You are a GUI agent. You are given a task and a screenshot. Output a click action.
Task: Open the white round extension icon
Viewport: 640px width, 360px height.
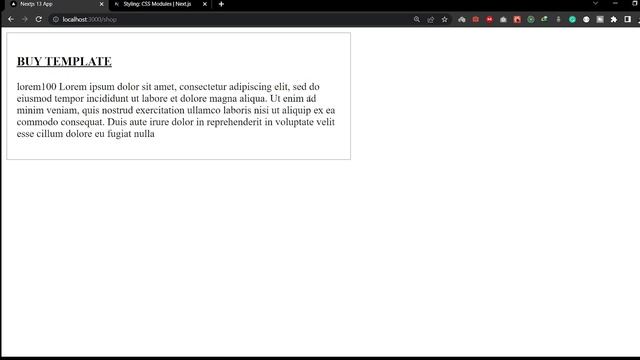click(586, 19)
